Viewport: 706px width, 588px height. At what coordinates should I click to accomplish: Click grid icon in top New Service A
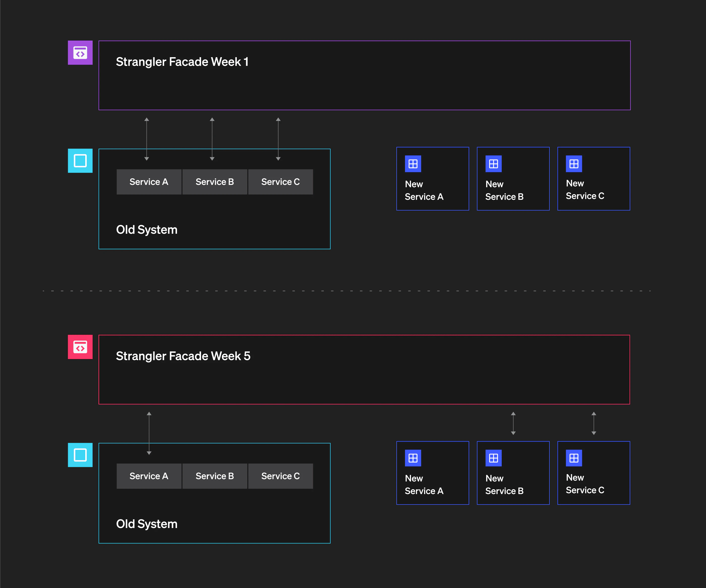coord(413,164)
